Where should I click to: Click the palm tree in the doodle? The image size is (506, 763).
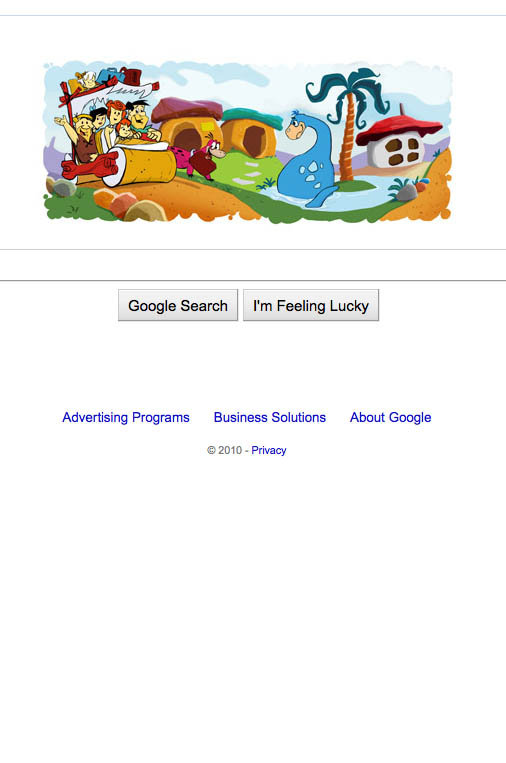click(347, 124)
